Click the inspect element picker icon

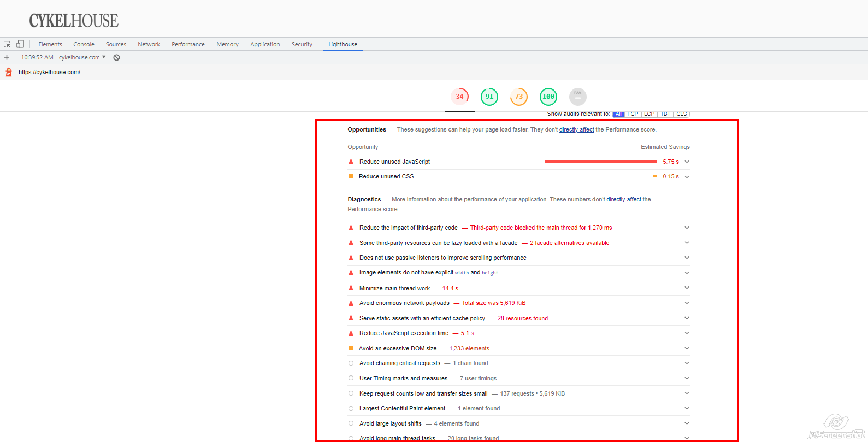pos(7,44)
